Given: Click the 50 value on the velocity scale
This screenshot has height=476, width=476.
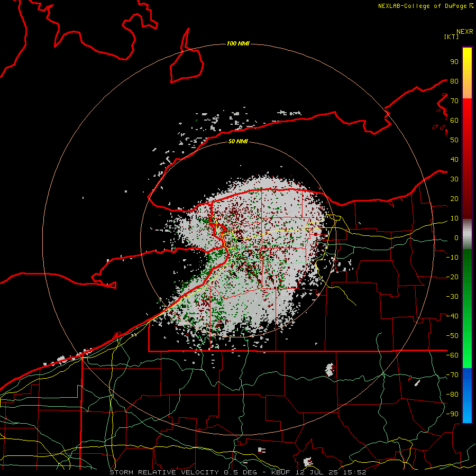Looking at the screenshot, I should pos(454,140).
